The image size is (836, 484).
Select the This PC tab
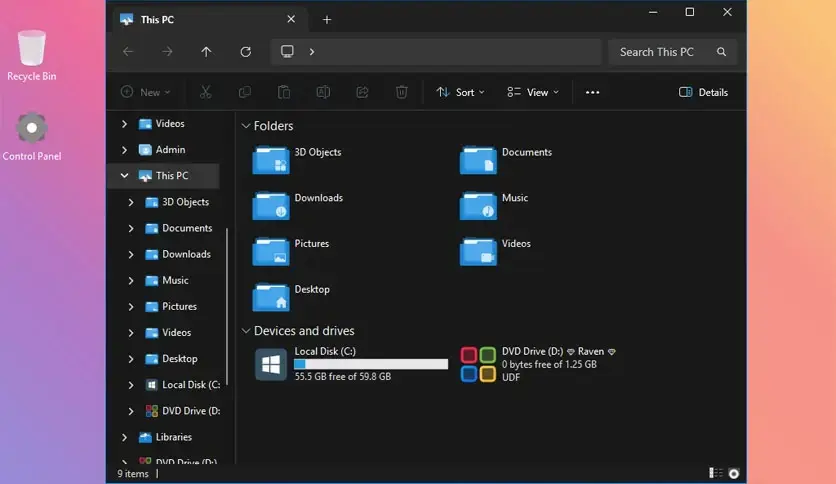208,20
